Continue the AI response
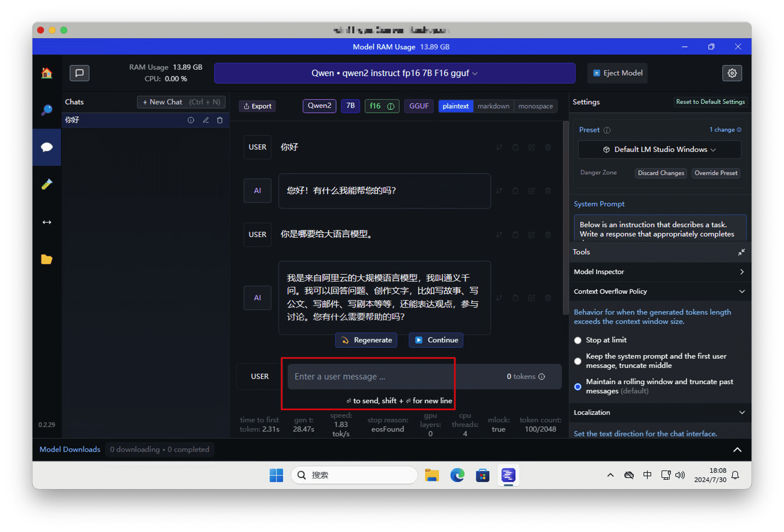This screenshot has height=532, width=784. tap(436, 340)
